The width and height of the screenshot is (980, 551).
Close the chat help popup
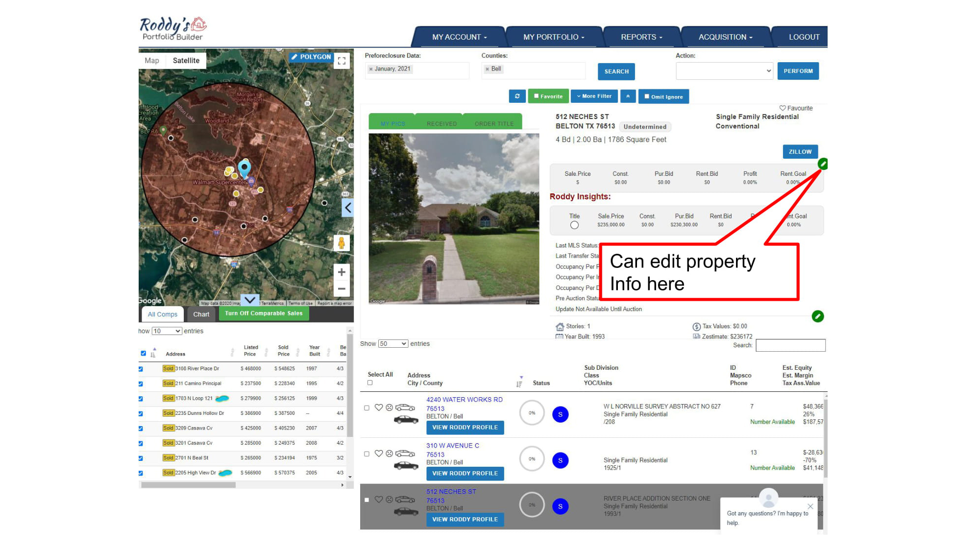click(810, 506)
